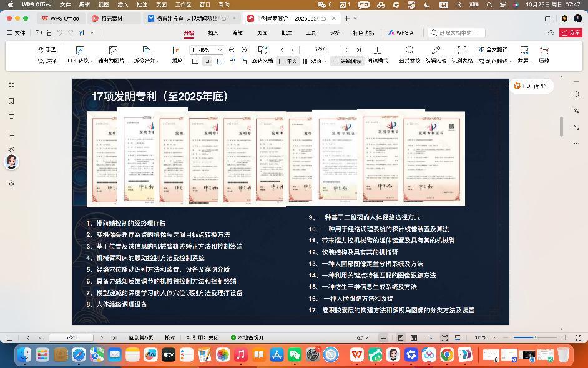Screen dimensions: 588x368
Task: Click 编辑内容 edit content
Action: coord(436,55)
